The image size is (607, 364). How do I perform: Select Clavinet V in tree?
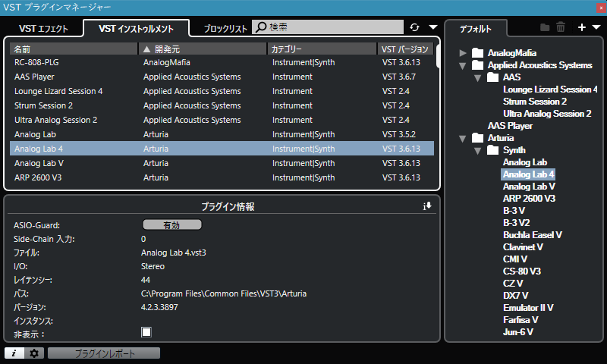523,247
